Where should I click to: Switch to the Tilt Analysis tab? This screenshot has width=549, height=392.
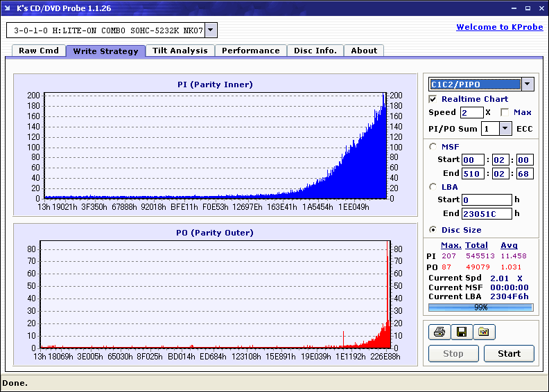[x=180, y=51]
